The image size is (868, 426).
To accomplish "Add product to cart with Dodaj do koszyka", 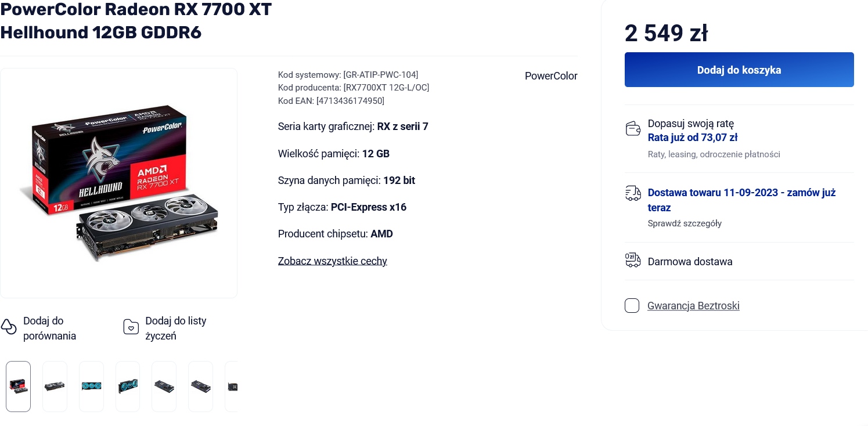I will [739, 70].
